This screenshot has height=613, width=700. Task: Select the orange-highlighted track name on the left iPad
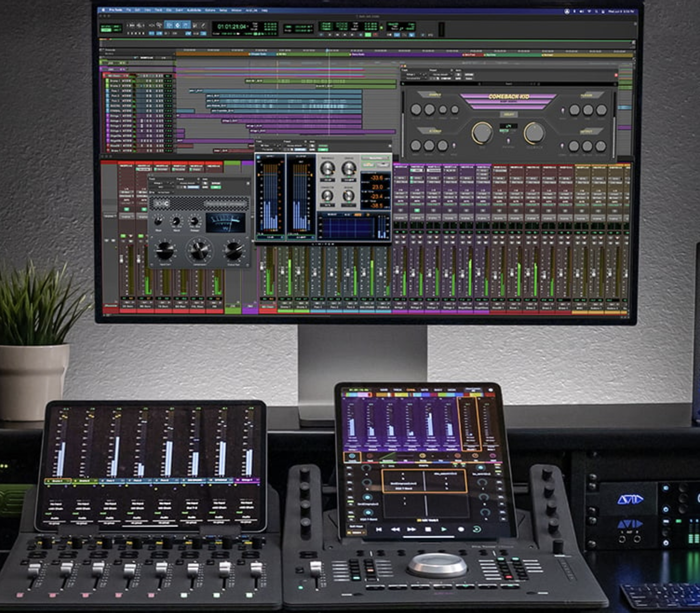(57, 481)
